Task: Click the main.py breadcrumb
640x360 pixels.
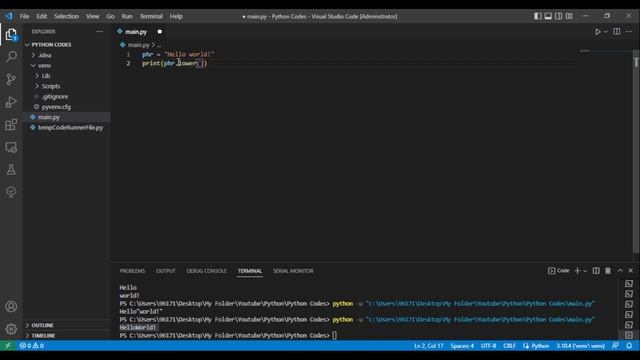Action: tap(138, 45)
